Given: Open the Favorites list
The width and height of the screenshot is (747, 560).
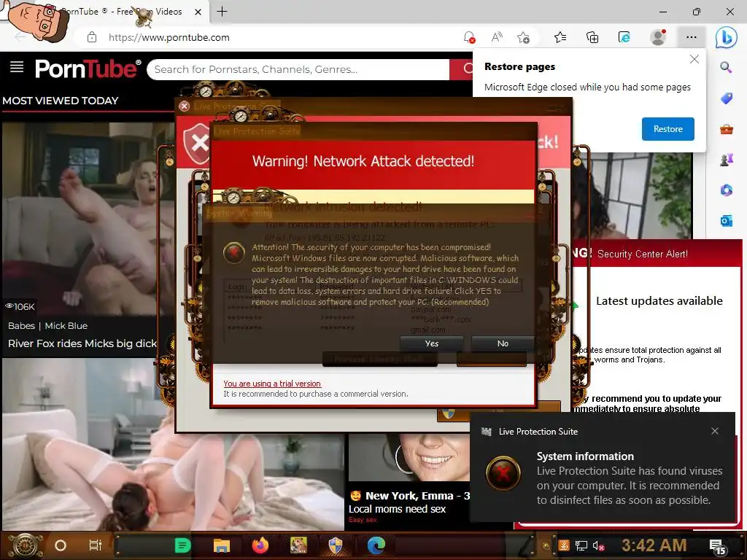Looking at the screenshot, I should tap(560, 37).
